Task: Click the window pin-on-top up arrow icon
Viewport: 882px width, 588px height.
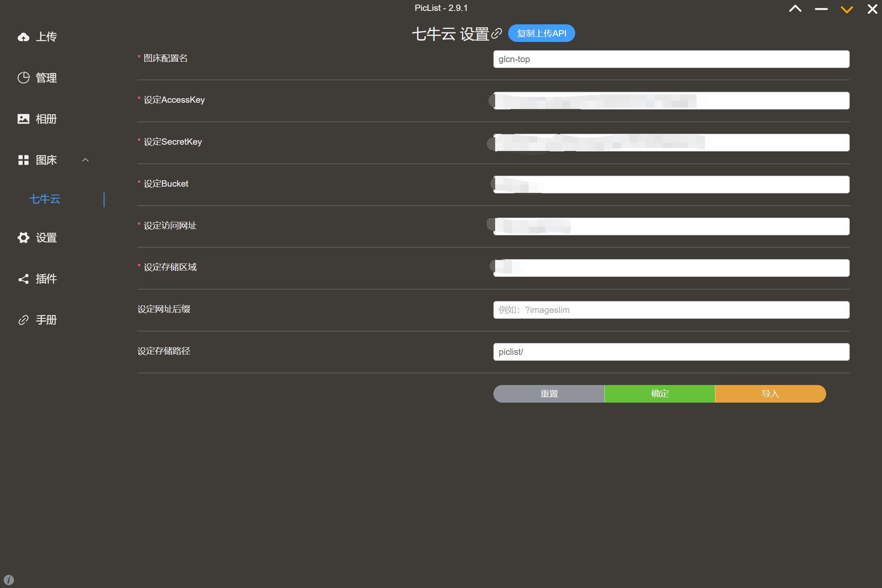Action: [x=795, y=9]
